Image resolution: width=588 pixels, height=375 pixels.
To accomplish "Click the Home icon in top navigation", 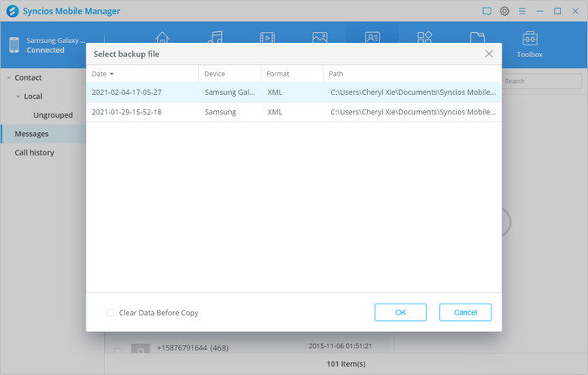I will point(162,38).
